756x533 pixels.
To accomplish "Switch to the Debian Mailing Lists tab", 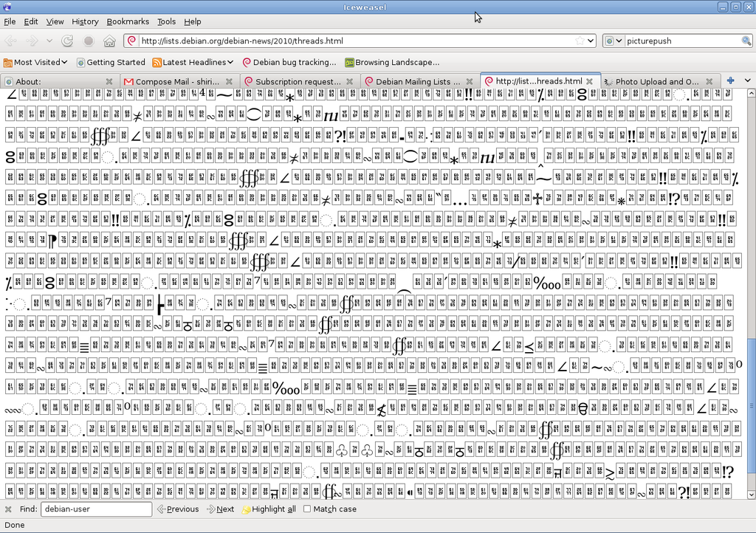I will point(413,81).
